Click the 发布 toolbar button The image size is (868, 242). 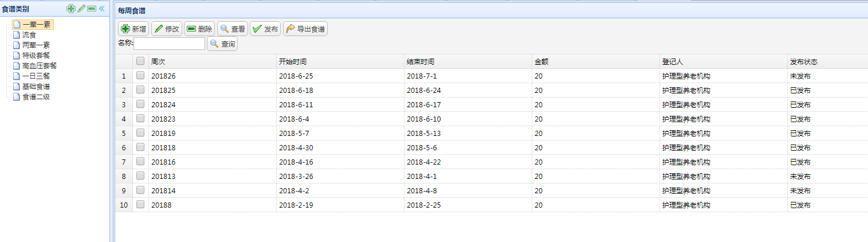265,29
